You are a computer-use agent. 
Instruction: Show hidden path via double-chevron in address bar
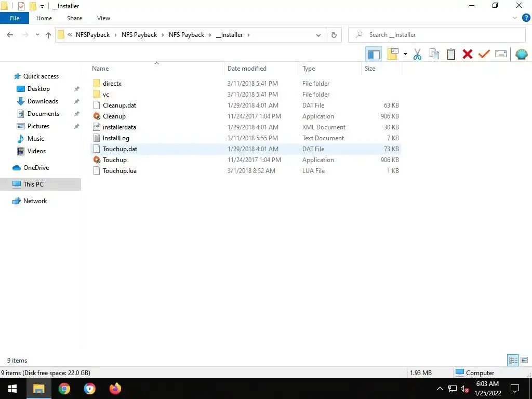click(x=70, y=35)
